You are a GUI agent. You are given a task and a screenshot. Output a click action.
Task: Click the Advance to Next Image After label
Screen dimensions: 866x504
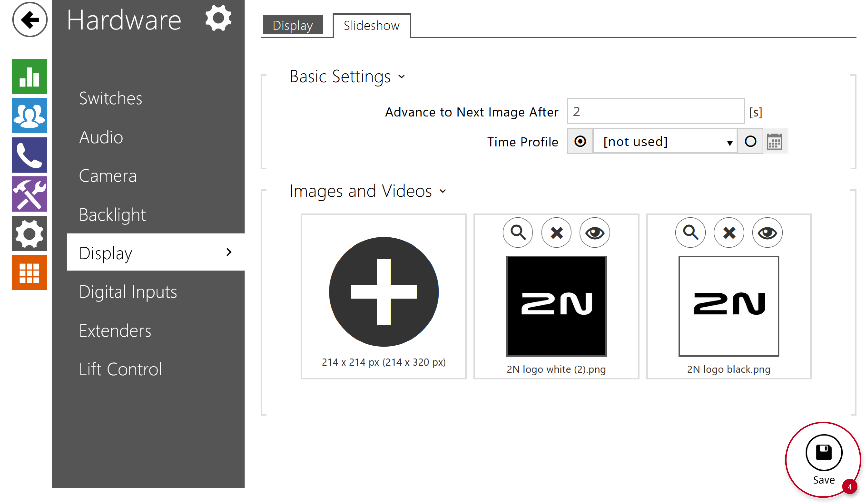472,112
